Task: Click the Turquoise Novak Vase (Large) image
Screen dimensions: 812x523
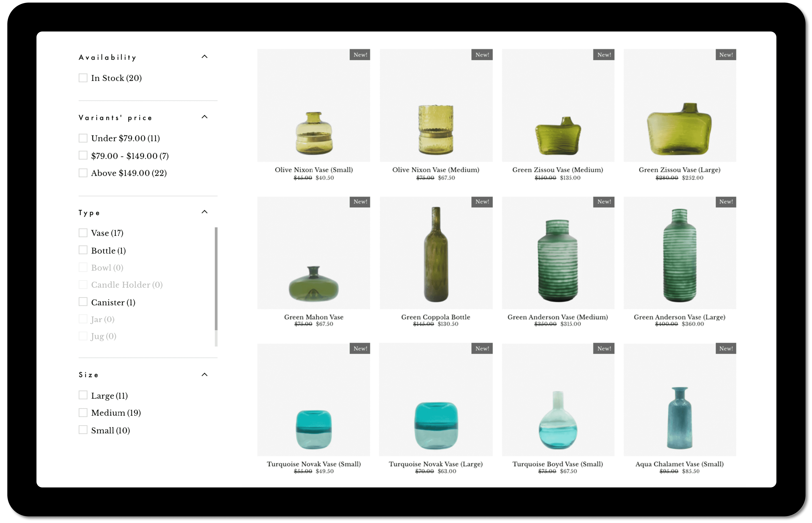Action: click(x=436, y=400)
